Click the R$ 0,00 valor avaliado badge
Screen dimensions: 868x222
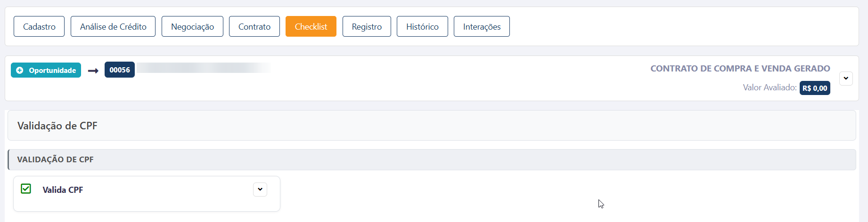[x=815, y=88]
